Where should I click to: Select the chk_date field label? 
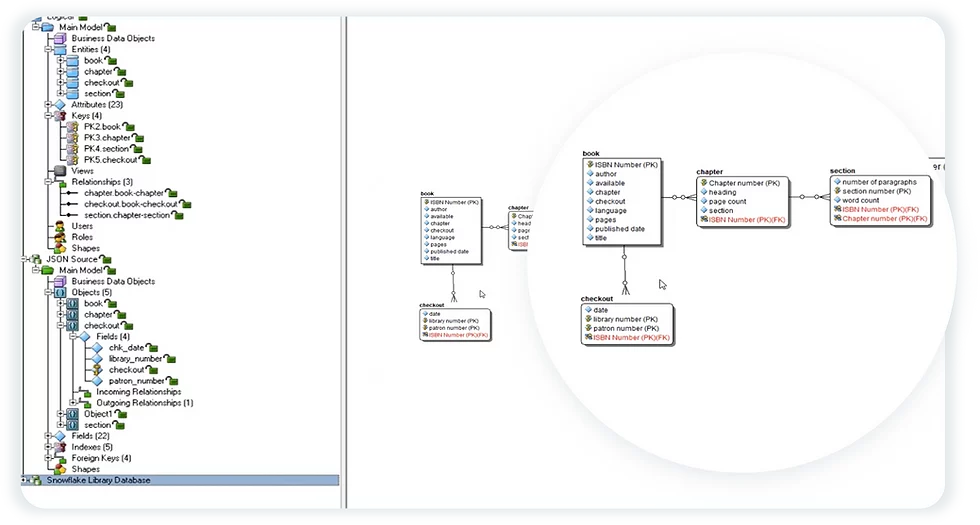click(x=127, y=348)
